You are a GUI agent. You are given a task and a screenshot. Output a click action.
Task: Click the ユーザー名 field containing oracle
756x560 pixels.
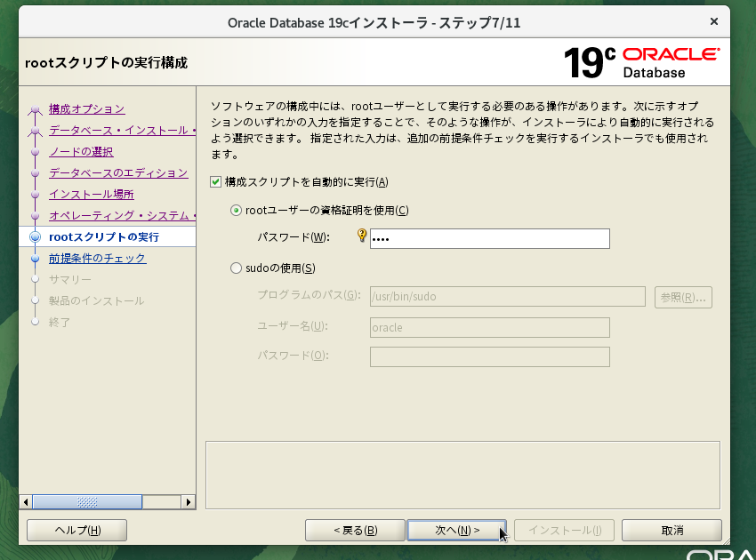tap(490, 328)
